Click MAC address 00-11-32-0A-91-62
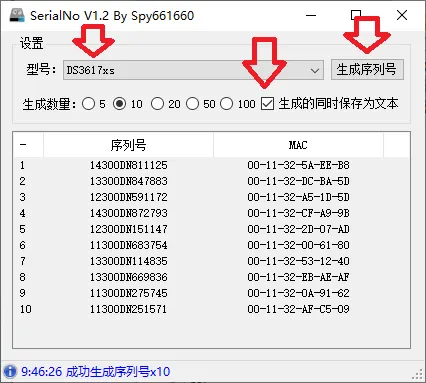 coord(298,293)
